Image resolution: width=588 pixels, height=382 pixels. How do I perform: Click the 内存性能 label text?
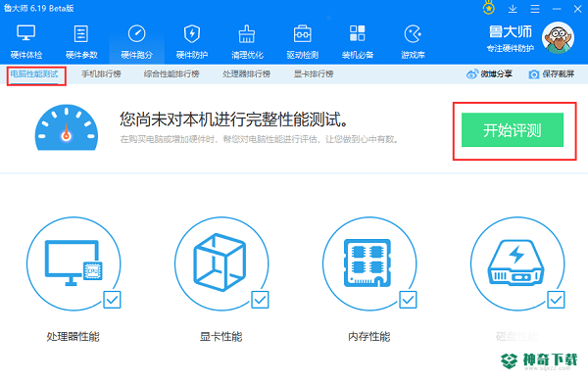click(x=369, y=337)
